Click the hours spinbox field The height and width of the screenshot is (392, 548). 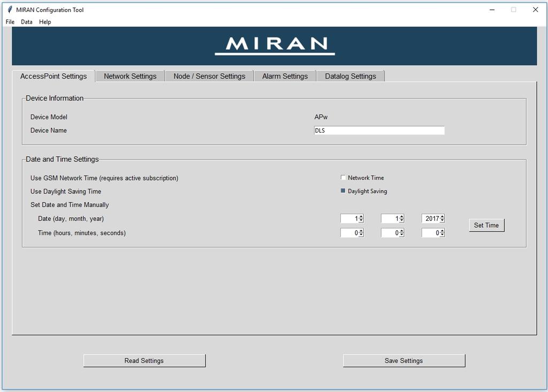point(349,233)
